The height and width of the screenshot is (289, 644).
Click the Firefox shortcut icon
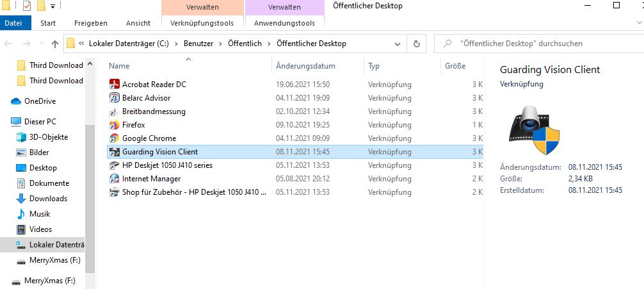[x=114, y=124]
